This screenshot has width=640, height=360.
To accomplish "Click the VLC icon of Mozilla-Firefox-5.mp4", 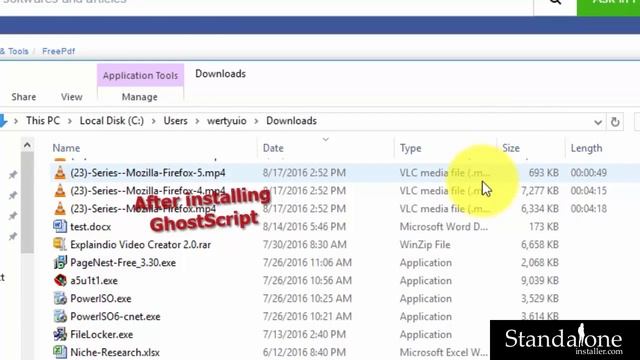I will [60, 173].
